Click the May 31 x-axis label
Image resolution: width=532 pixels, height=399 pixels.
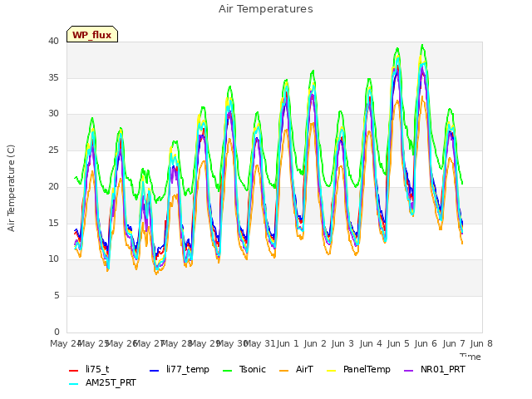pyautogui.click(x=259, y=343)
